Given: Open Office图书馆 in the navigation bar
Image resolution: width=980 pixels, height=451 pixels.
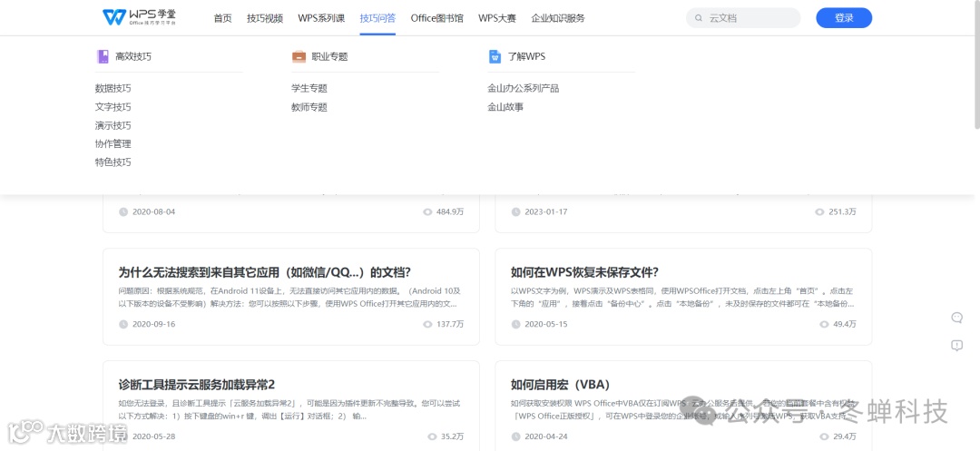Looking at the screenshot, I should (436, 18).
